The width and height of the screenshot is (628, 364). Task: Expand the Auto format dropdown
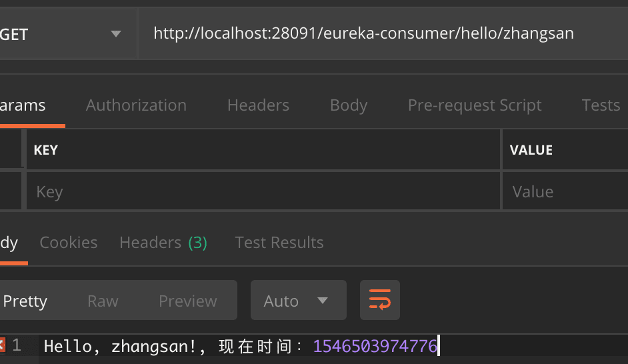pos(298,301)
